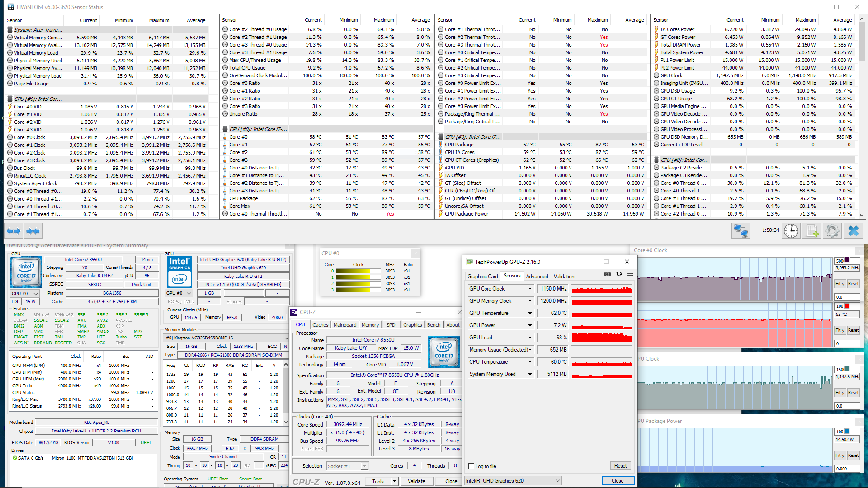Open HWiNFO remote network computers icon
This screenshot has width=868, height=488.
click(741, 231)
